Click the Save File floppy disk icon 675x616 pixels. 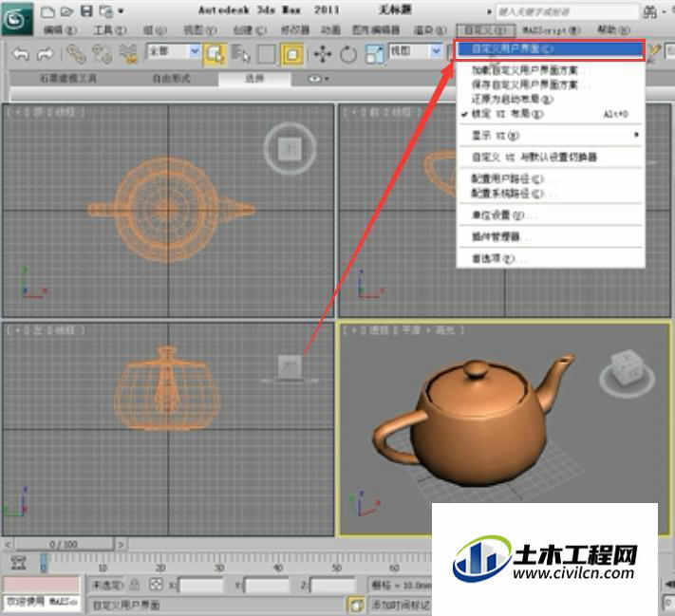pos(86,10)
